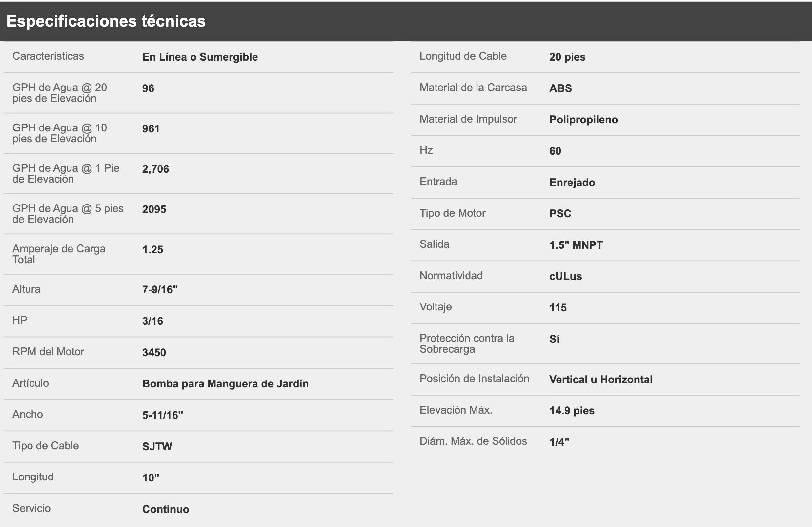Select the cULus Normatividad value
Image resolution: width=812 pixels, height=527 pixels.
565,276
